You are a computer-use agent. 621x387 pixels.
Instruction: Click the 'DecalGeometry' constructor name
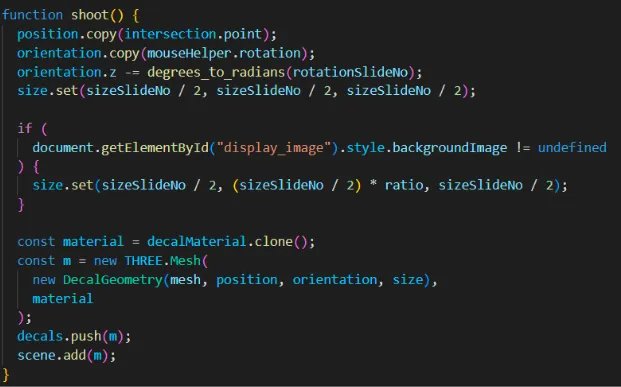113,280
